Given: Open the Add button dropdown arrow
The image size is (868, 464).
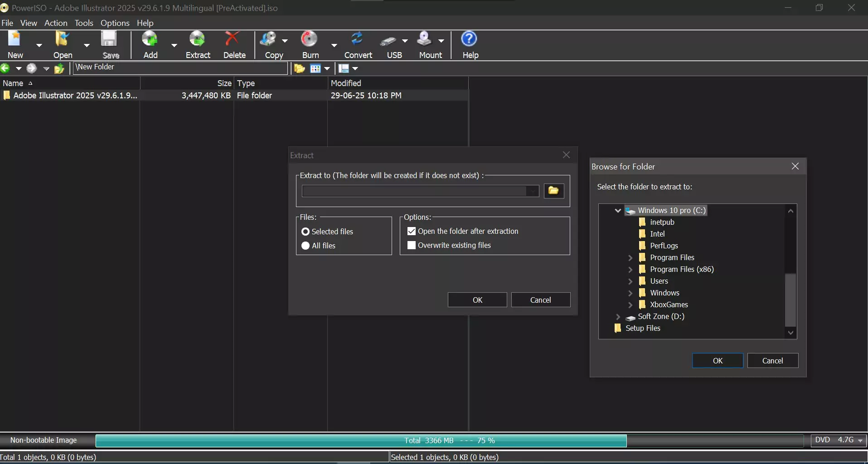Looking at the screenshot, I should coord(174,45).
